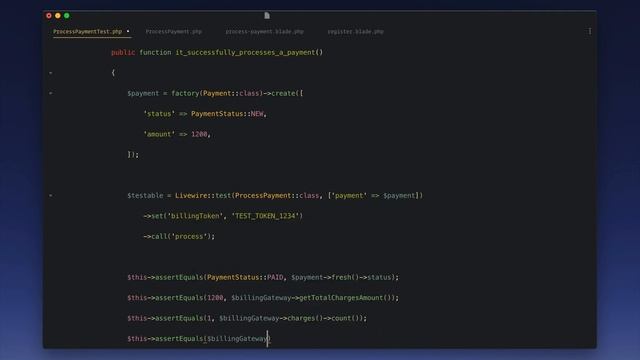Place cursor on it_successfully_processes_a_payment function name

pyautogui.click(x=245, y=52)
